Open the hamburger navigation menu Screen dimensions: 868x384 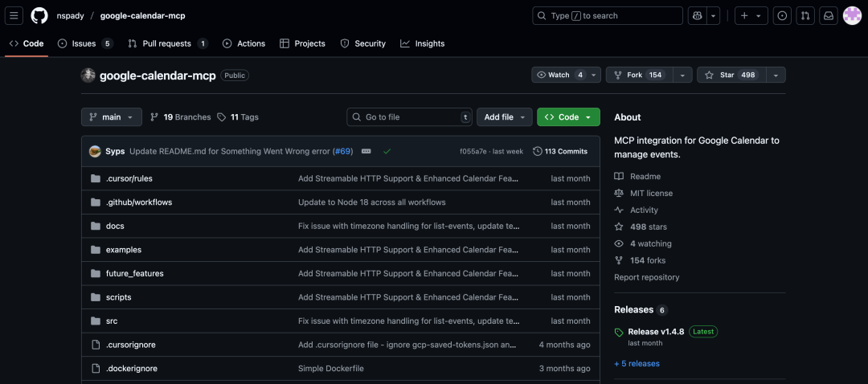(14, 15)
